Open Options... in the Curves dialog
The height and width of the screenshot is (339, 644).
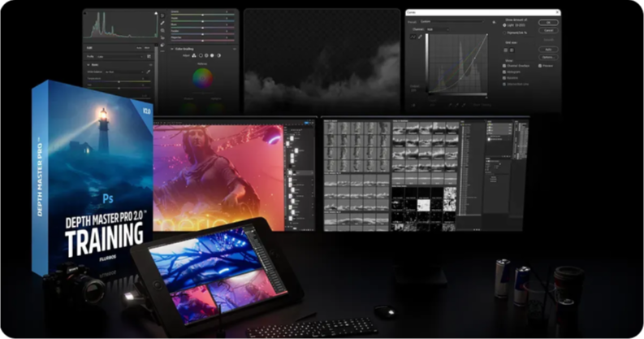[x=548, y=57]
